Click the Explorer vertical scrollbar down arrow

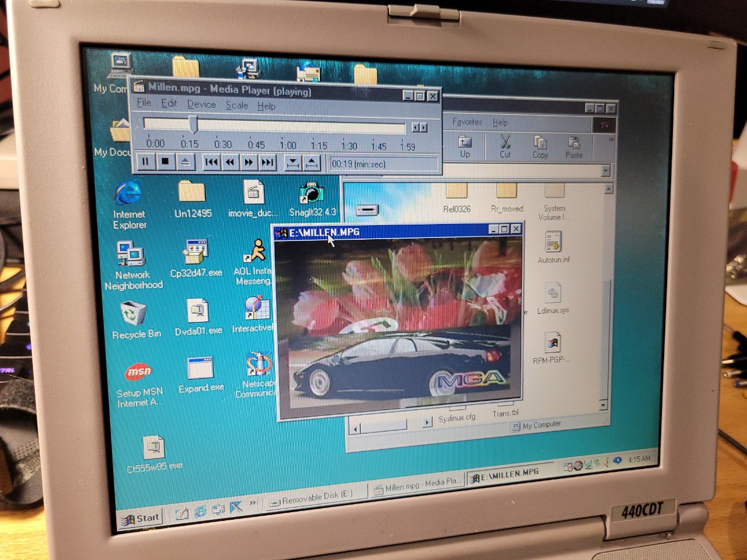603,405
